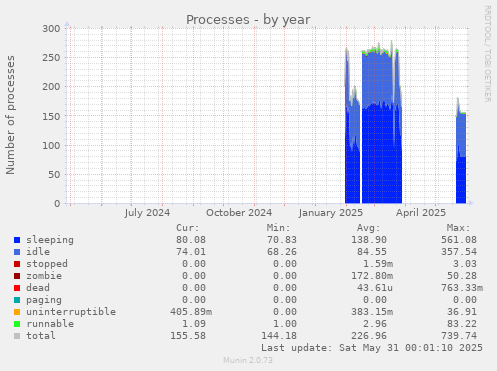497x371 pixels.
Task: Click the runnable legend color swatch
Action: click(x=17, y=324)
